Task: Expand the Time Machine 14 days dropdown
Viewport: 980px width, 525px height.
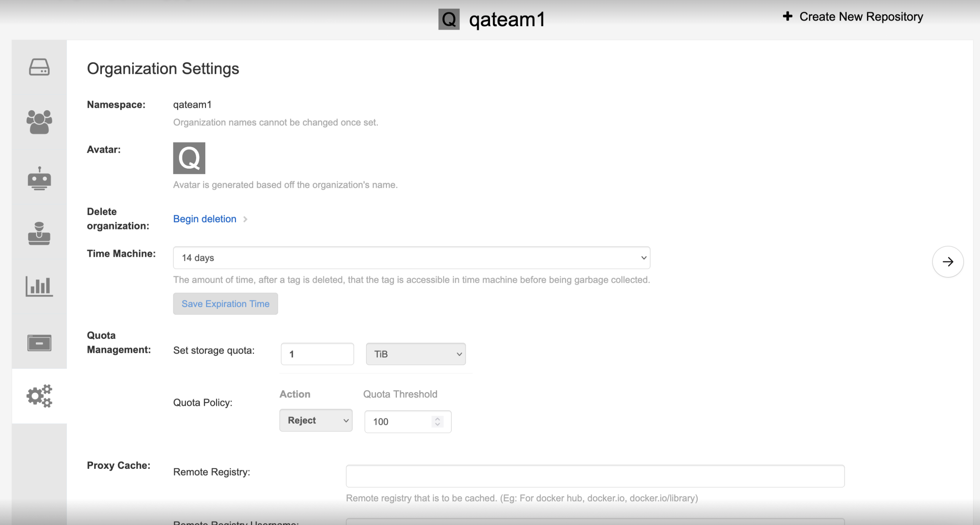Action: [411, 258]
